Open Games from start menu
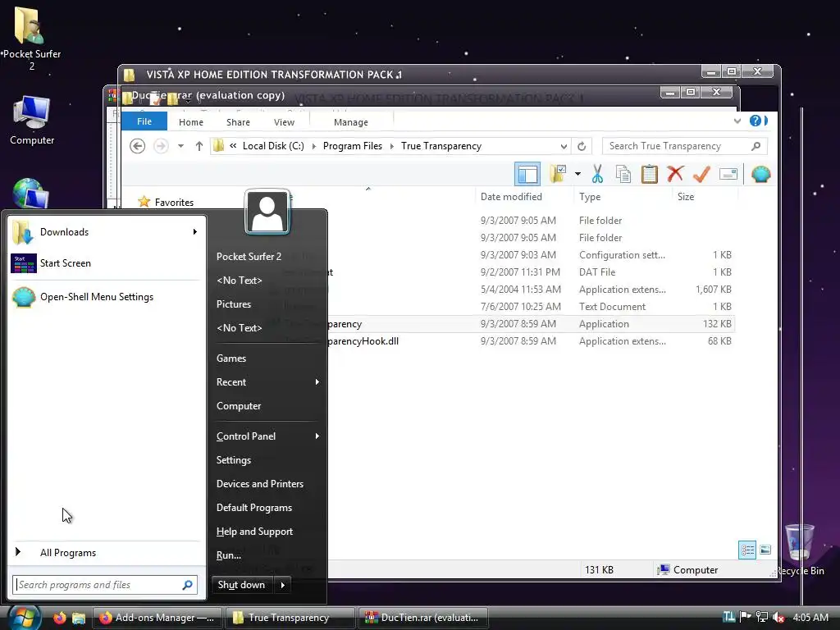 click(x=231, y=358)
